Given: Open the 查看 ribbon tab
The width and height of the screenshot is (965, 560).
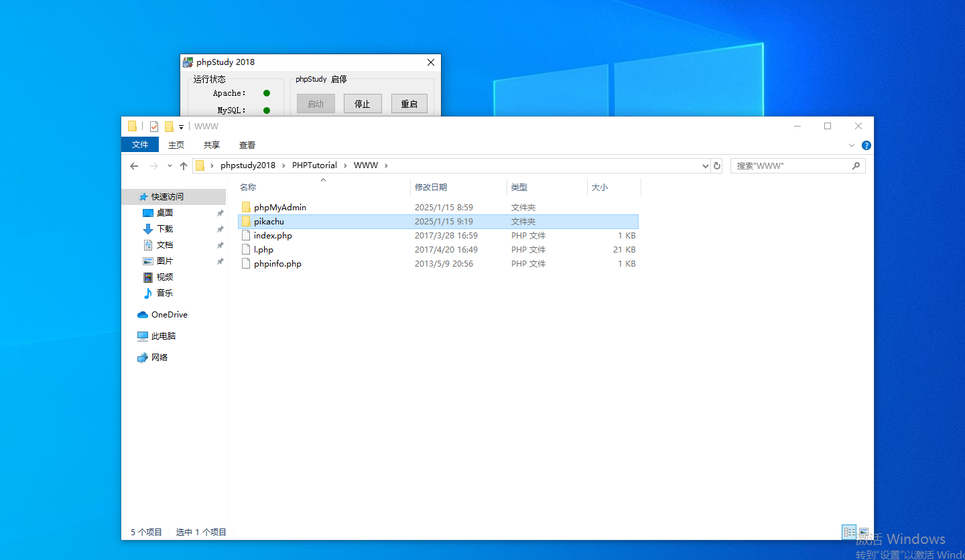Looking at the screenshot, I should tap(247, 145).
